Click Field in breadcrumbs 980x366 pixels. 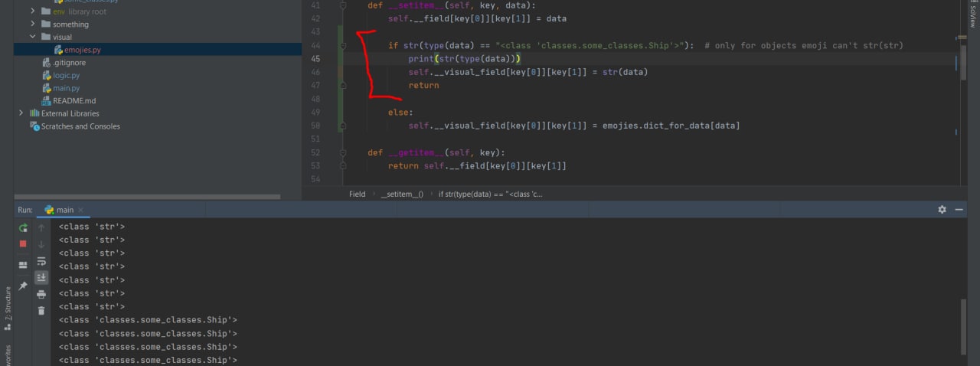click(x=357, y=194)
